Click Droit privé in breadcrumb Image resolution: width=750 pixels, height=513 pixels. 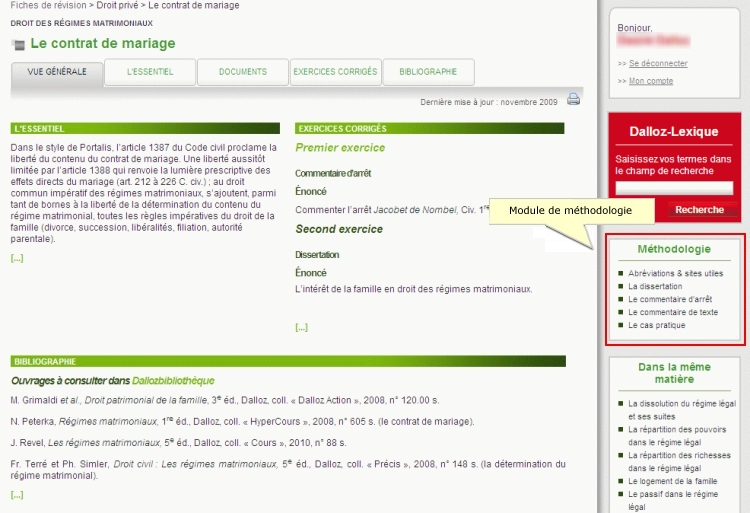(117, 5)
